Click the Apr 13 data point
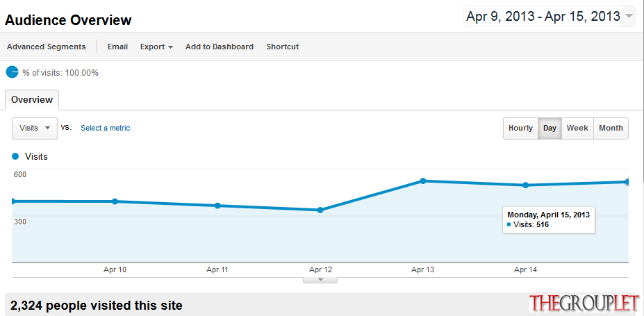Viewport: 644px width, 316px height. pyautogui.click(x=423, y=181)
